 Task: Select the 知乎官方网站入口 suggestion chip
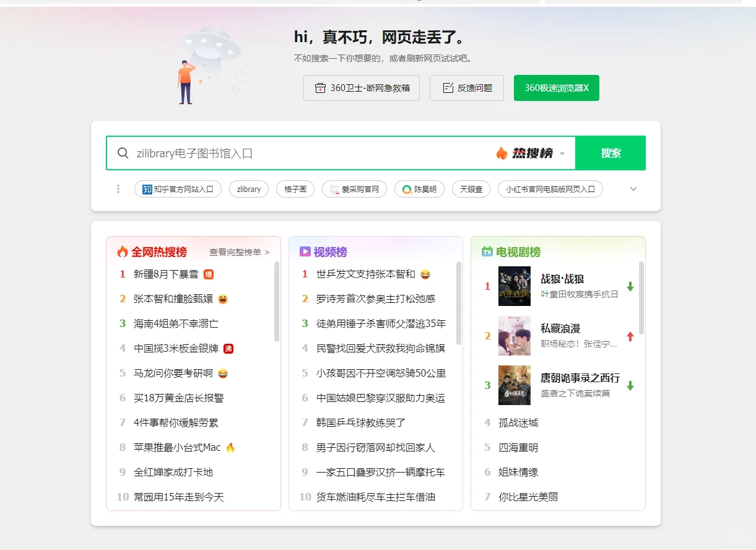coord(178,189)
